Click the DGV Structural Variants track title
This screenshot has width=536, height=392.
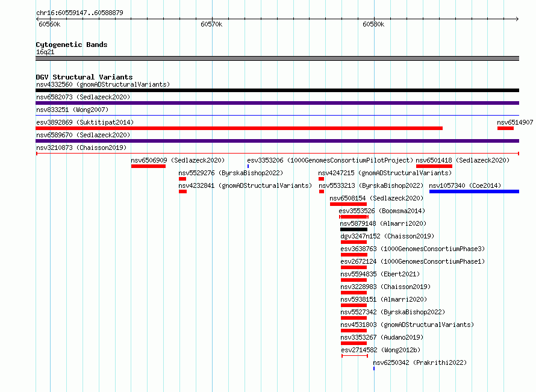click(x=84, y=77)
